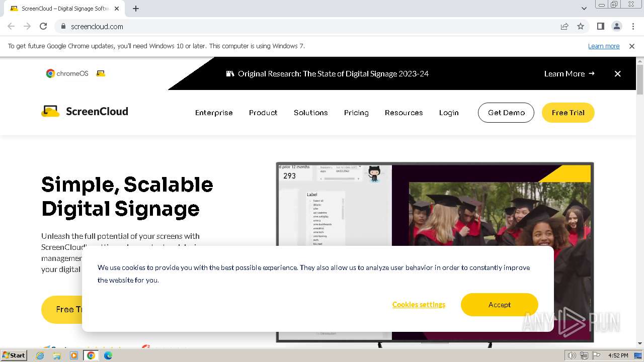Screen dimensions: 644x362
Task: Click the Get Demo button
Action: pos(506,113)
